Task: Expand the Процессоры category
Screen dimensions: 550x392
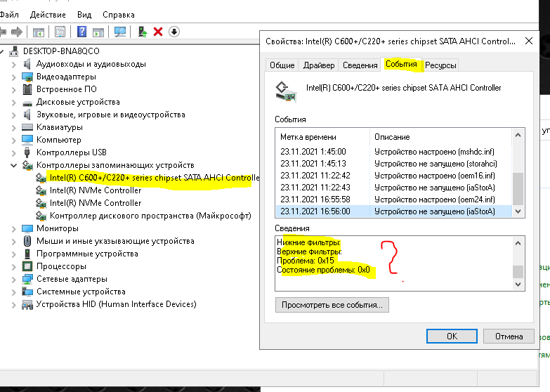Action: 13,267
